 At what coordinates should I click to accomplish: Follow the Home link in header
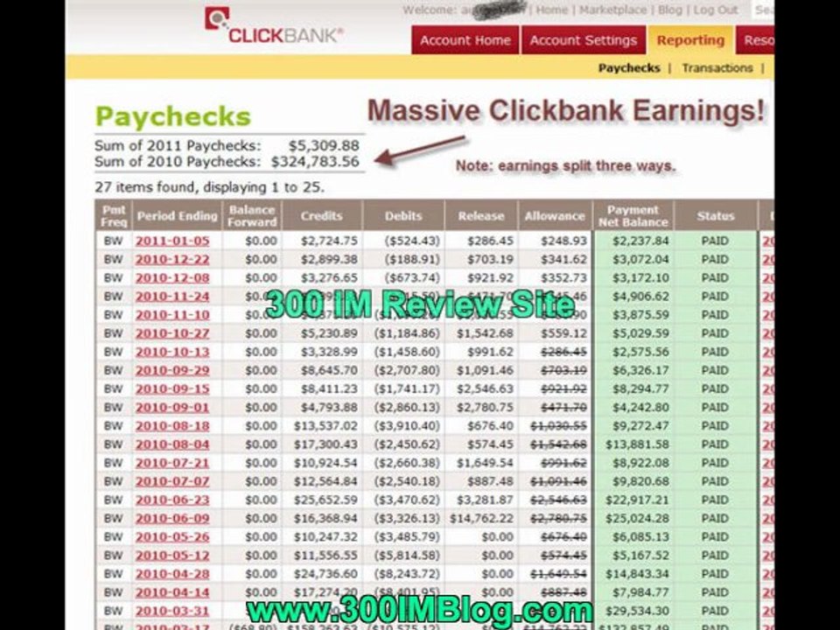[551, 10]
